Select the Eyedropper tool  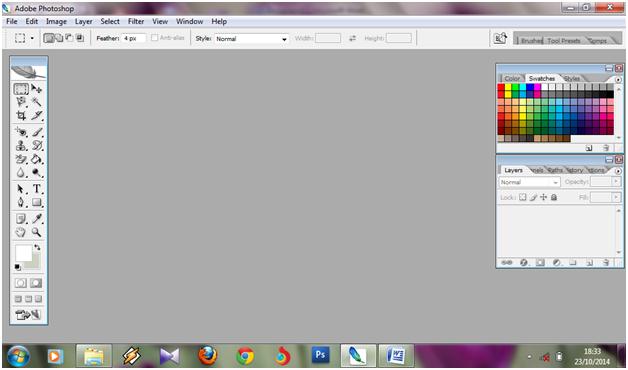pyautogui.click(x=36, y=219)
